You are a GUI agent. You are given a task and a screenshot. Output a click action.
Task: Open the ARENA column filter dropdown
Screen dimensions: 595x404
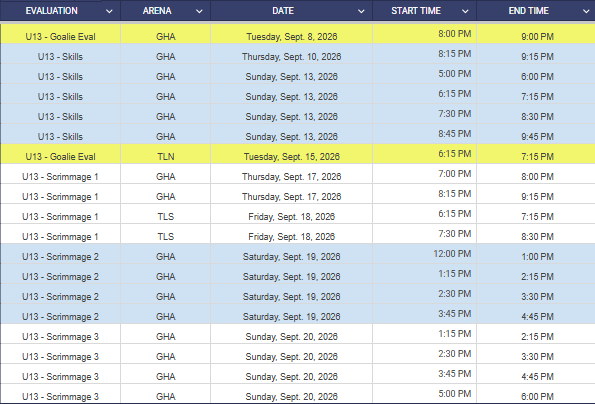199,11
